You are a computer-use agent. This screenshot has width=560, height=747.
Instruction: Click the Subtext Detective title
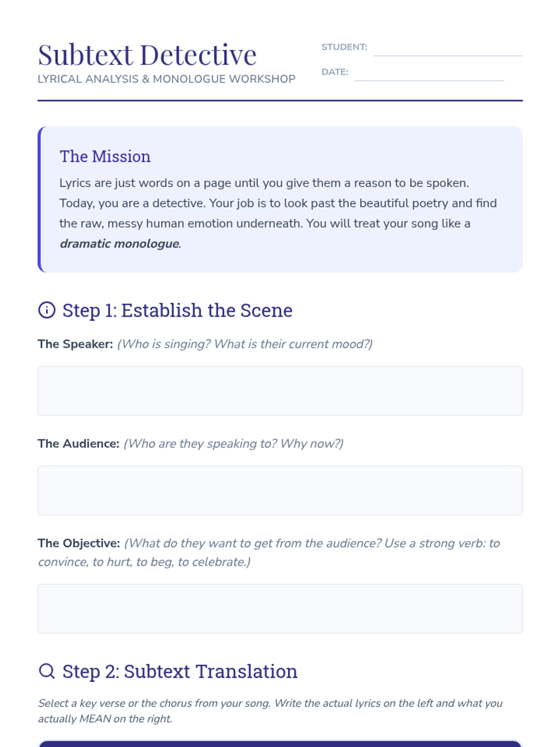click(147, 55)
